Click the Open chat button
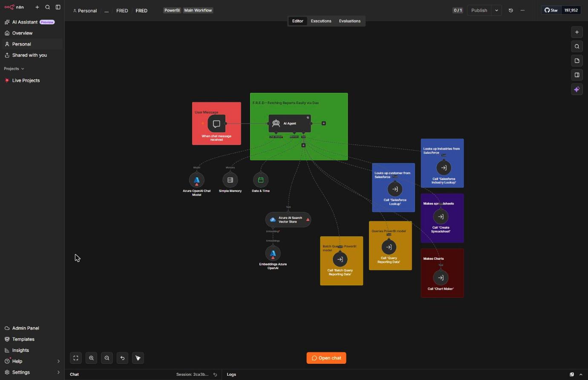588x380 pixels. (326, 358)
